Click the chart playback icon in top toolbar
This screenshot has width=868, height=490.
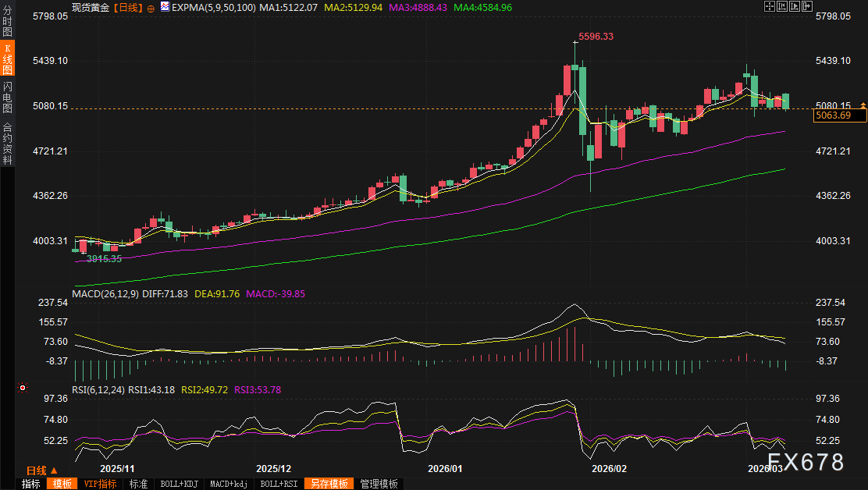796,6
